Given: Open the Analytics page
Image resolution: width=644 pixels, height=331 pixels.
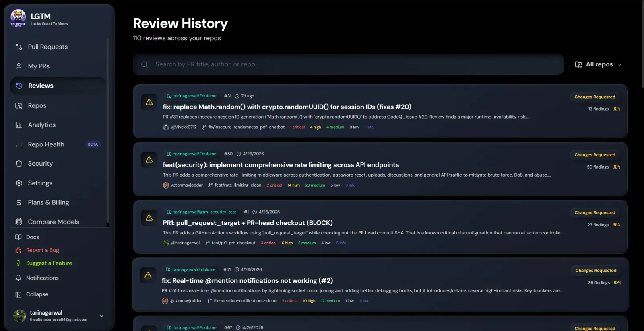Looking at the screenshot, I should coord(58,125).
